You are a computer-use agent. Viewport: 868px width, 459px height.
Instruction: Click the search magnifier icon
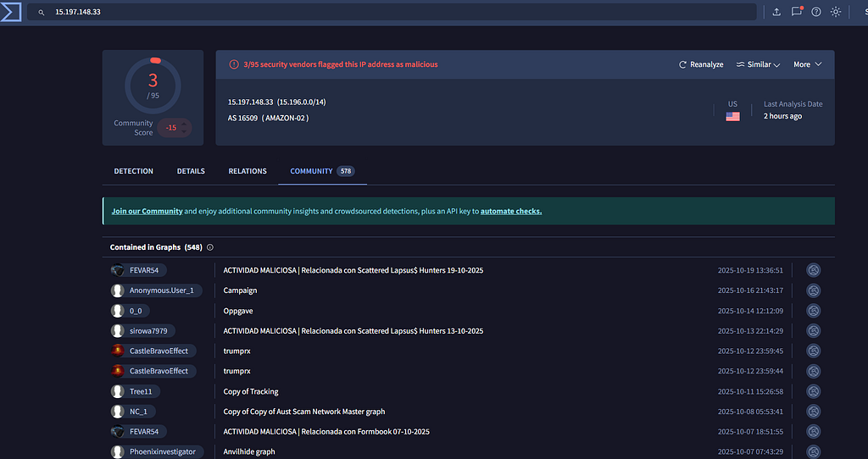click(41, 12)
